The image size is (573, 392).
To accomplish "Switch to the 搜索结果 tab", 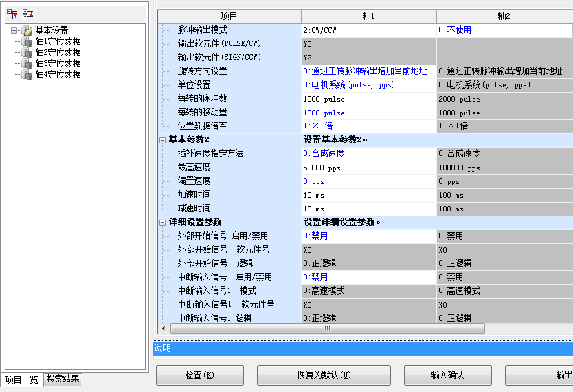I will click(x=63, y=379).
